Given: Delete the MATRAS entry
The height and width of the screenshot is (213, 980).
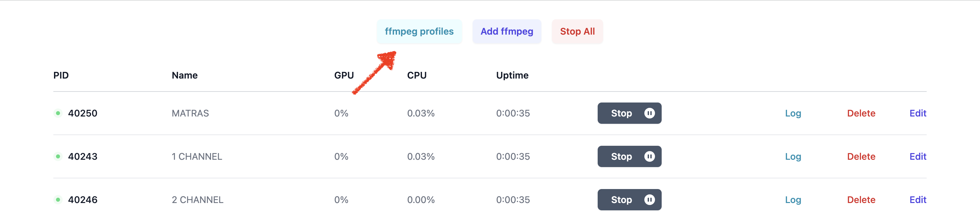Looking at the screenshot, I should 861,113.
